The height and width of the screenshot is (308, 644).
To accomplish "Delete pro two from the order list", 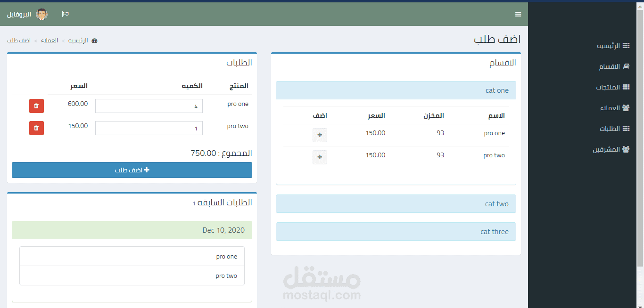I will click(36, 128).
